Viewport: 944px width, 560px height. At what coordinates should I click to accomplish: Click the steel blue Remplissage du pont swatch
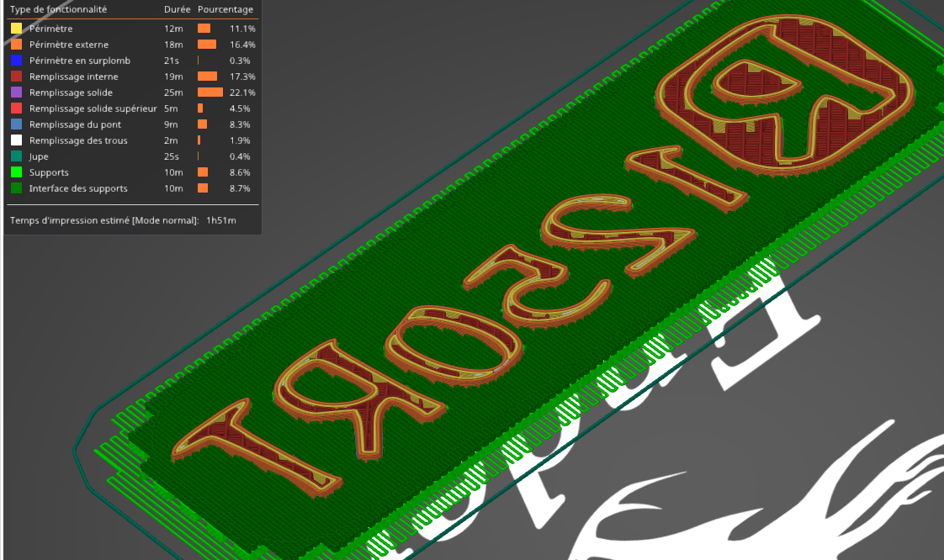16,124
